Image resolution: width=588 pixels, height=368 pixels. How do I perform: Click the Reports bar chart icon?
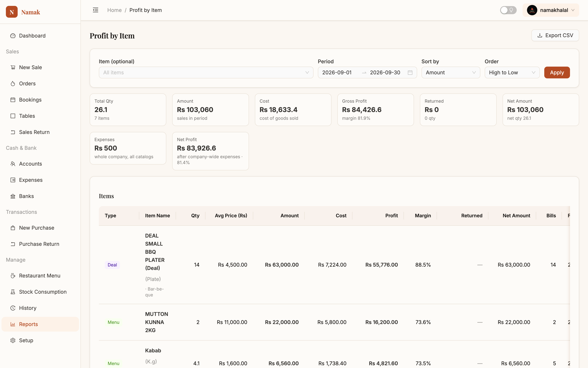point(13,324)
